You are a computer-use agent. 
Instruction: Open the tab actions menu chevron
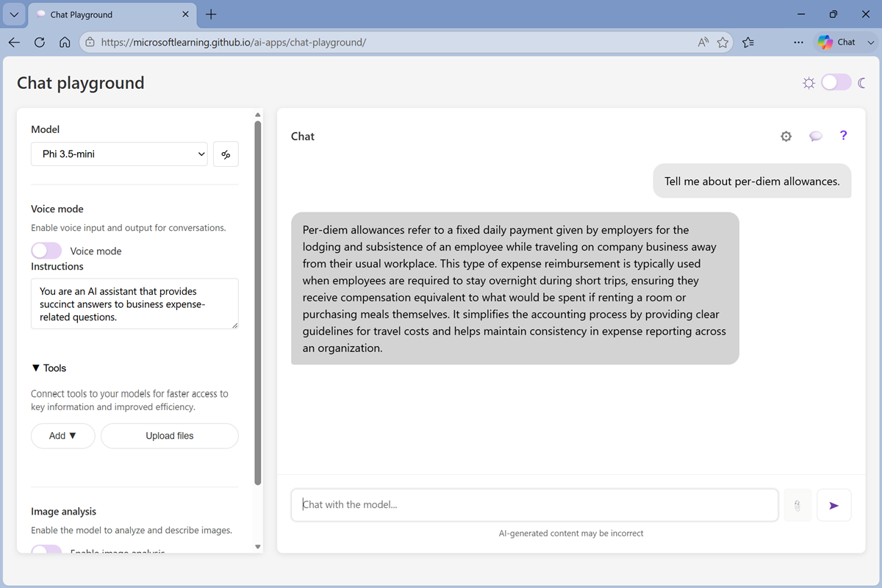click(14, 14)
